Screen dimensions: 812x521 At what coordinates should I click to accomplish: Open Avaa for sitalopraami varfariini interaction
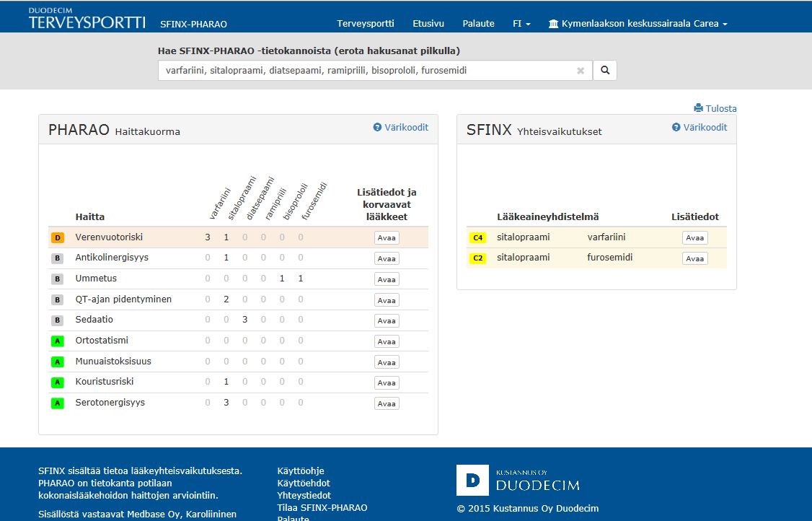pos(695,238)
